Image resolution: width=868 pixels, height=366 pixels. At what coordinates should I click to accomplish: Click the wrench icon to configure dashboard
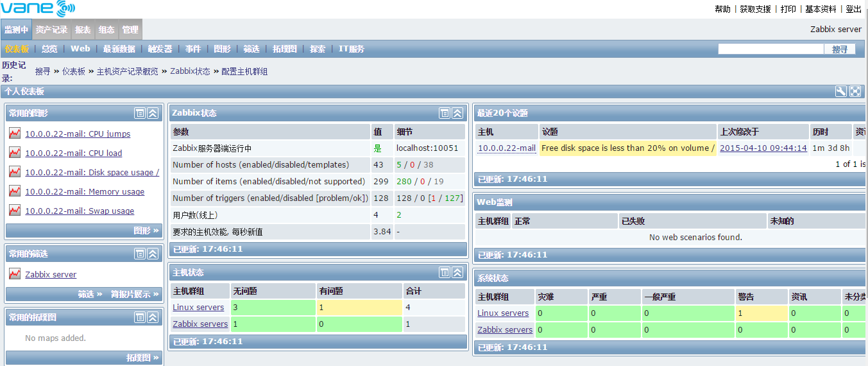841,91
